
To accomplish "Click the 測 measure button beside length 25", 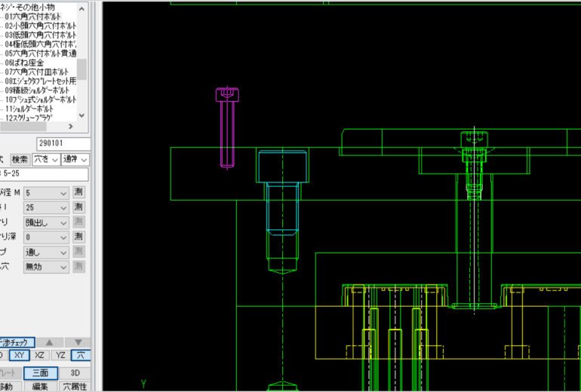I will pyautogui.click(x=79, y=207).
